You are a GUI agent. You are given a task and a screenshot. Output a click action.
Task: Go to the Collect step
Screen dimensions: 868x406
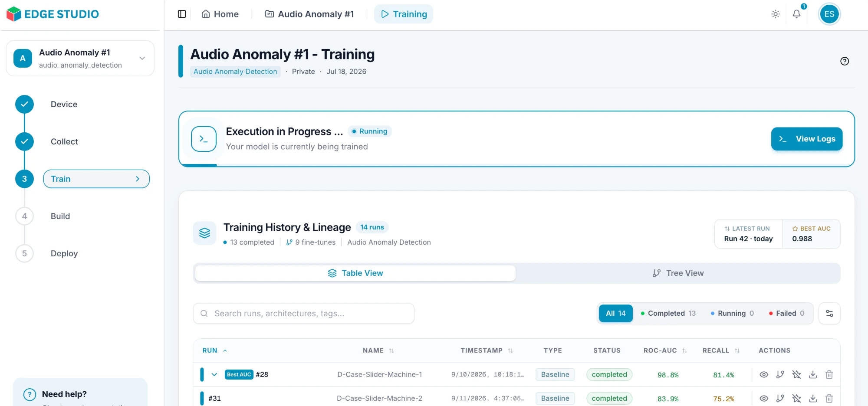tap(64, 141)
